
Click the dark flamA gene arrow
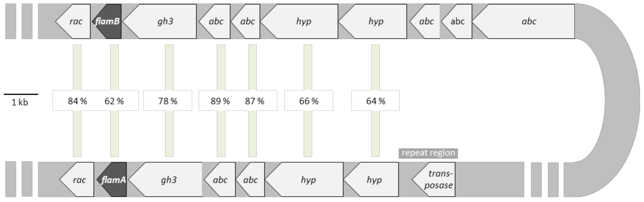tap(112, 180)
